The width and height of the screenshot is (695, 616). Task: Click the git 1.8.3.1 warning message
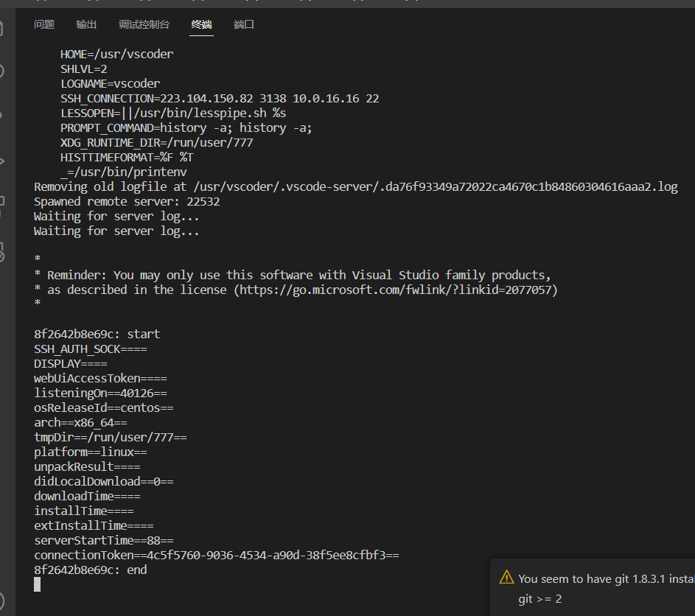click(606, 579)
